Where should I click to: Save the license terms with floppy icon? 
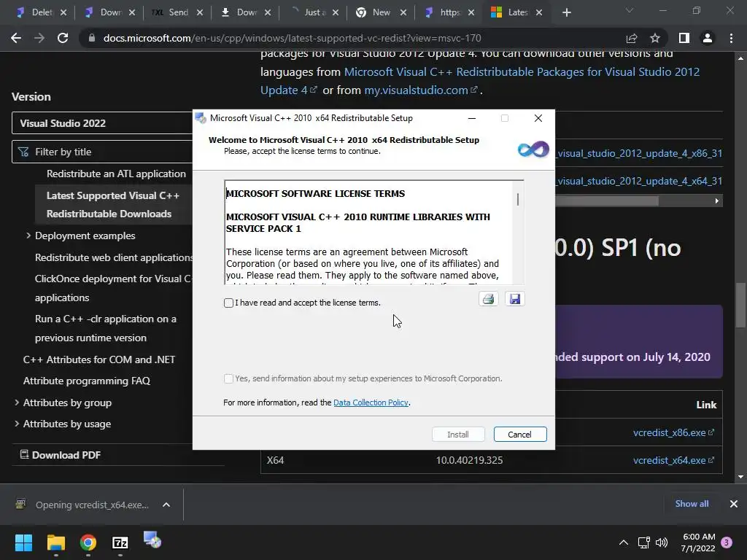(x=514, y=299)
